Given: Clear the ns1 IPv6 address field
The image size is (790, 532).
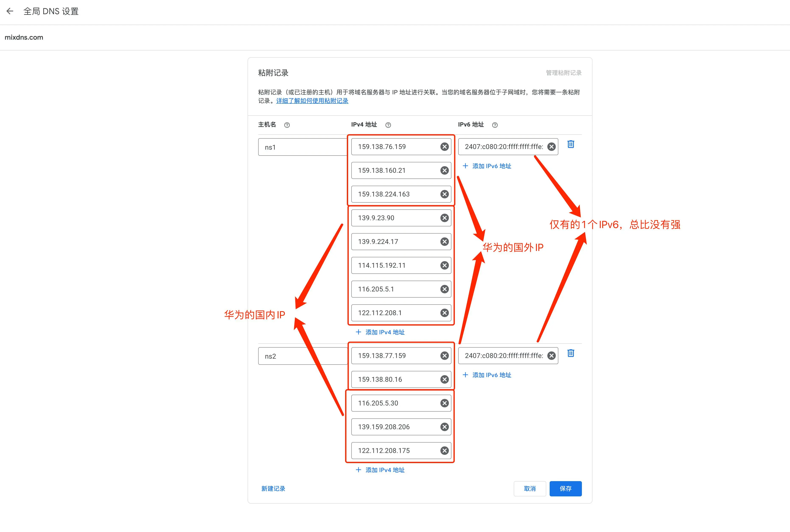Looking at the screenshot, I should click(551, 147).
